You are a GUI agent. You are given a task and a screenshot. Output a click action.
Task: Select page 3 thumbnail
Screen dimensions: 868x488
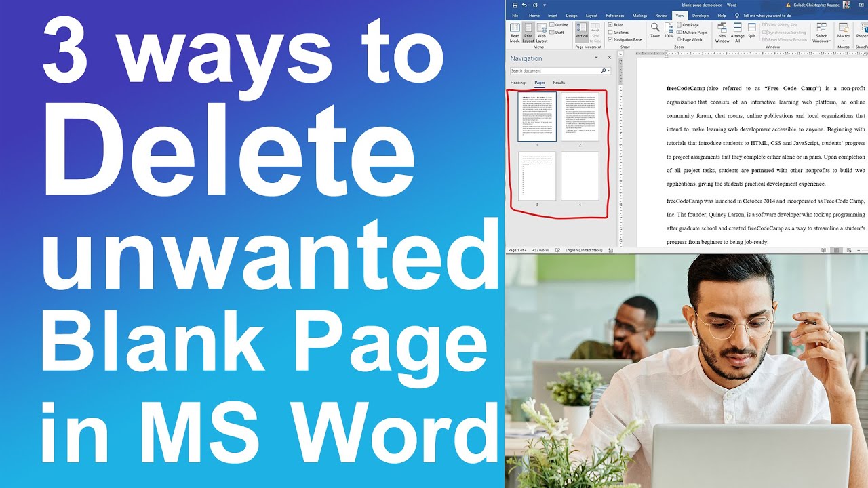pyautogui.click(x=537, y=176)
